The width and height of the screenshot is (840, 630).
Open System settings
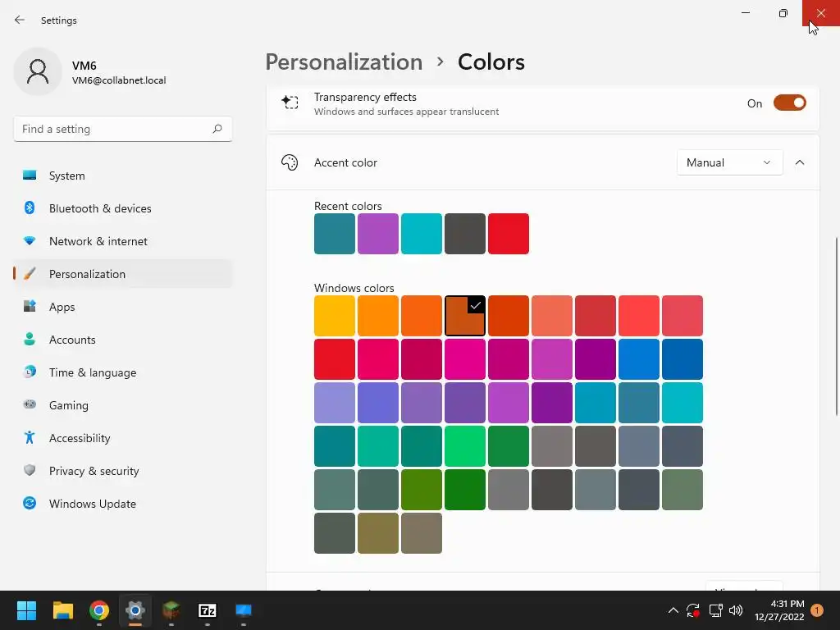coord(122,176)
